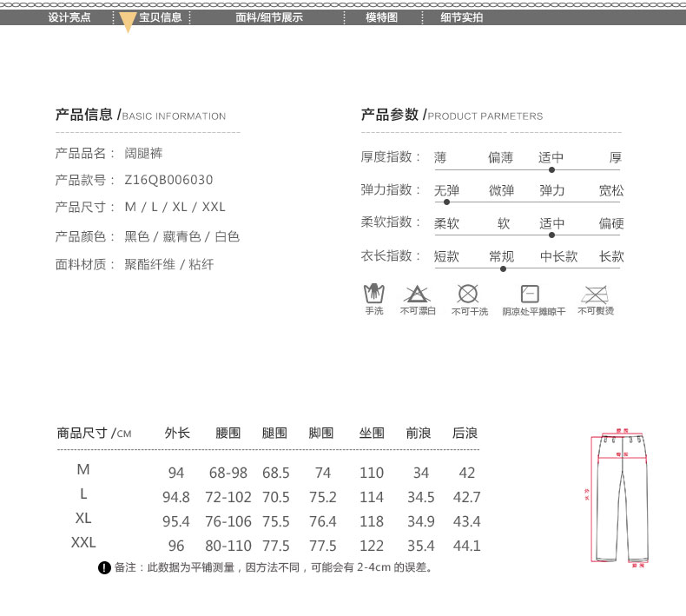Click the XXL row label in size table
This screenshot has height=616, width=686.
[x=83, y=543]
